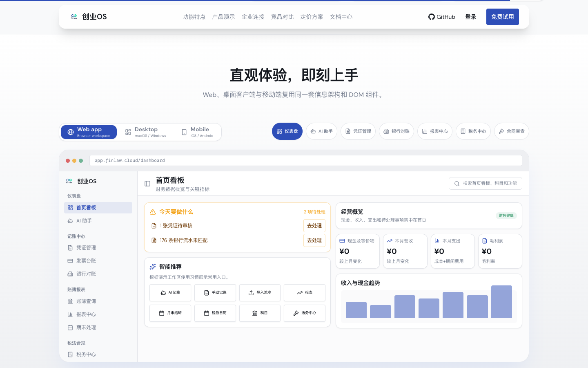Click the 创业OS logo in top navbar
This screenshot has width=588, height=368.
88,17
